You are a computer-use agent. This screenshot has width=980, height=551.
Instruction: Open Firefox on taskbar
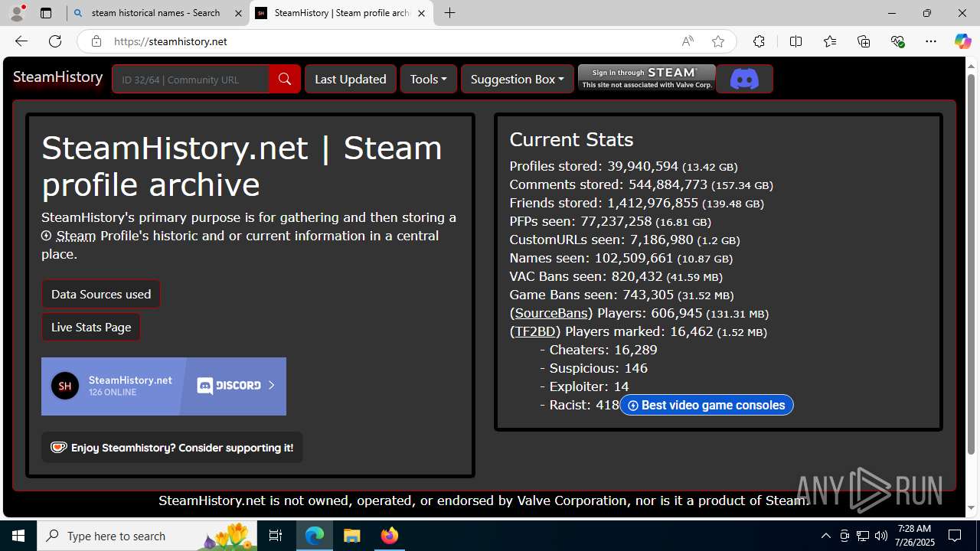click(390, 536)
